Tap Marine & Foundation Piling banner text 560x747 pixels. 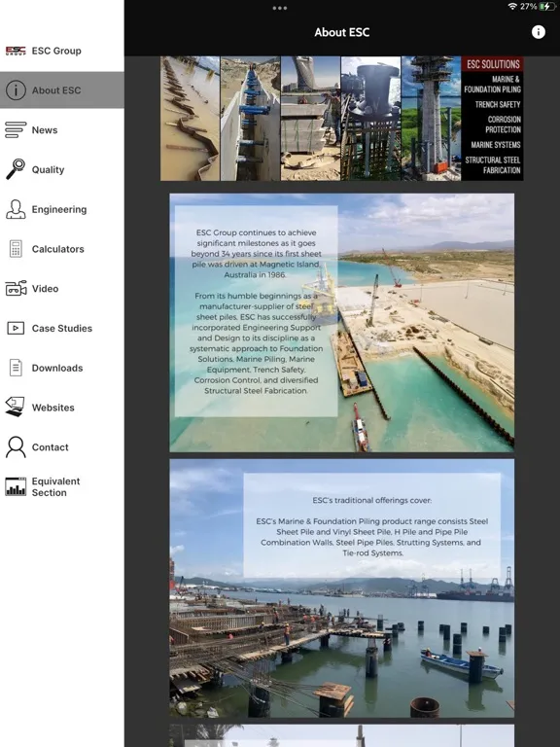coord(492,84)
